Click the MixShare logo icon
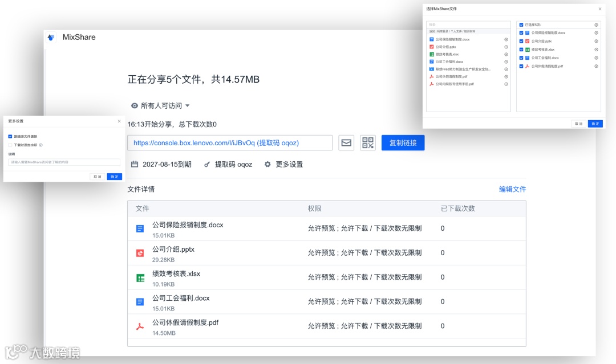The width and height of the screenshot is (616, 364). (51, 37)
